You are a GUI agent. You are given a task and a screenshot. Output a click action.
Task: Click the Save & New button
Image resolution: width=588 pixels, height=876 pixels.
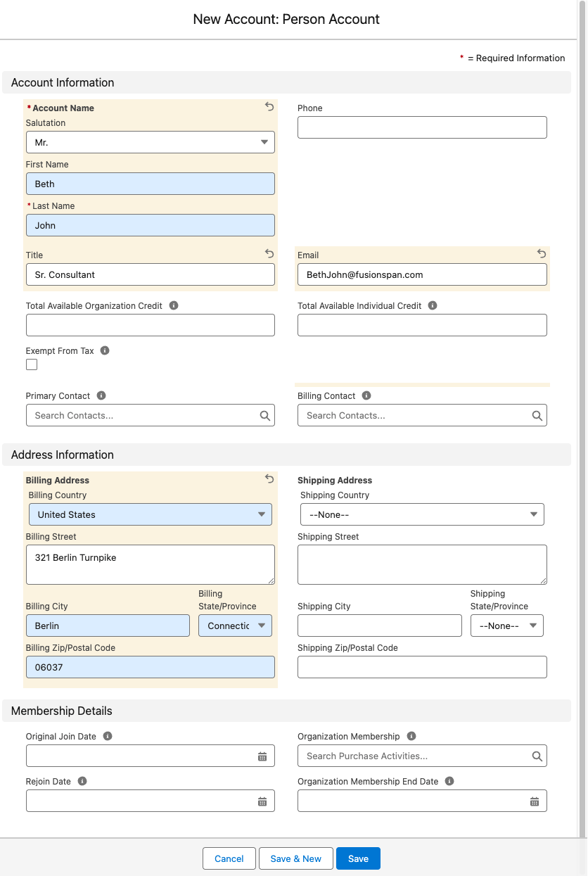pos(296,858)
